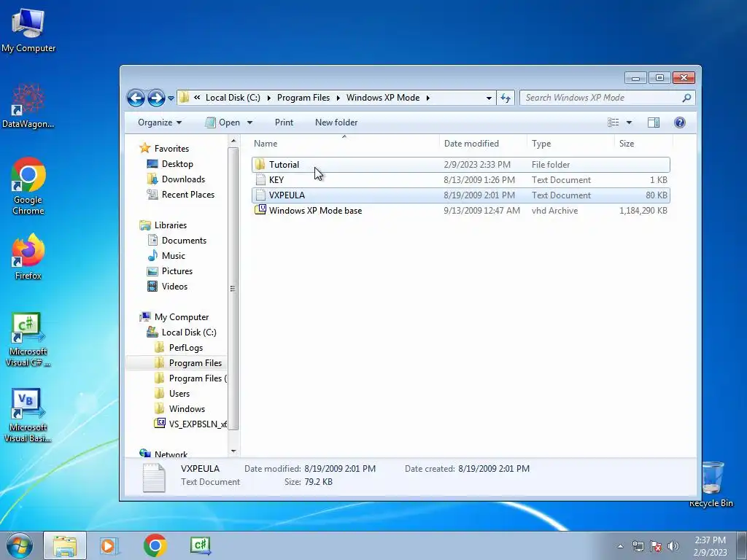Open the view options dropdown arrow
This screenshot has width=747, height=560.
(x=629, y=122)
